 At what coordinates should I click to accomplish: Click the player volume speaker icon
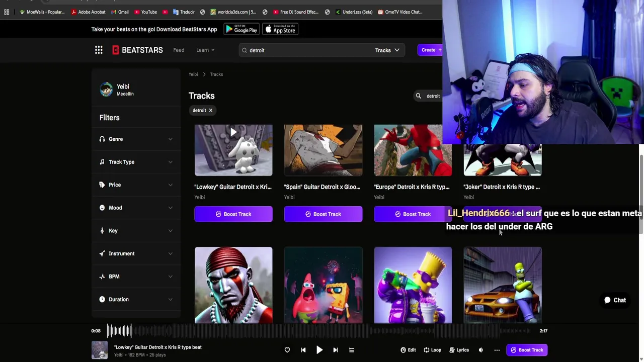tap(481, 350)
